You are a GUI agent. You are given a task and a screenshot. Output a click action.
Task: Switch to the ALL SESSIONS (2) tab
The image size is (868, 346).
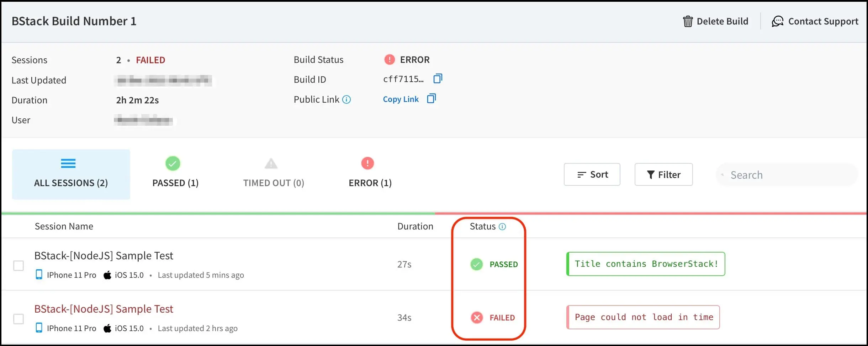click(71, 174)
